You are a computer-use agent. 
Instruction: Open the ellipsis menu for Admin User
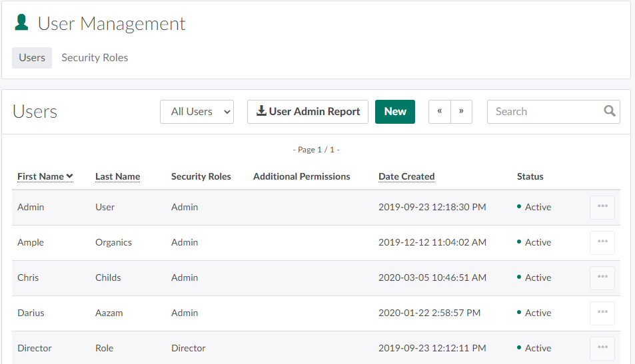click(x=602, y=207)
